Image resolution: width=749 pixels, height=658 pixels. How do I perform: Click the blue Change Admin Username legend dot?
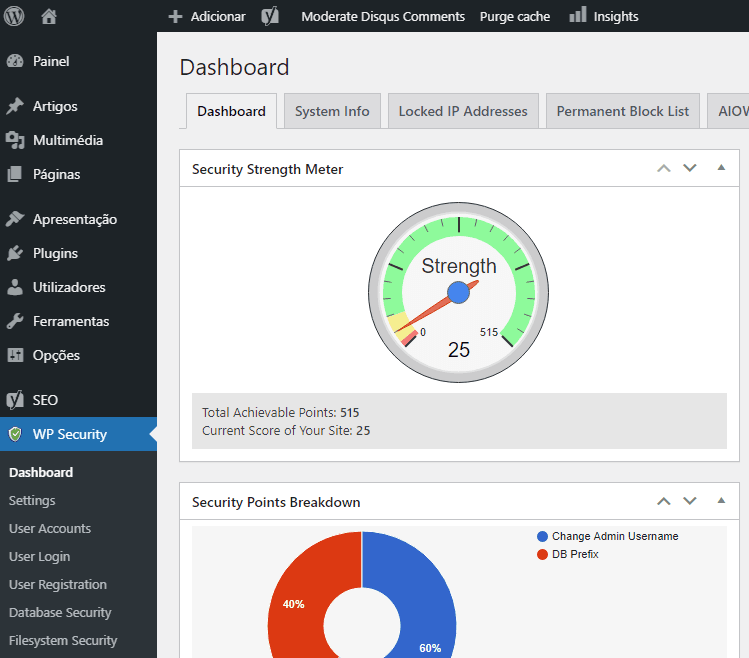[x=542, y=537]
